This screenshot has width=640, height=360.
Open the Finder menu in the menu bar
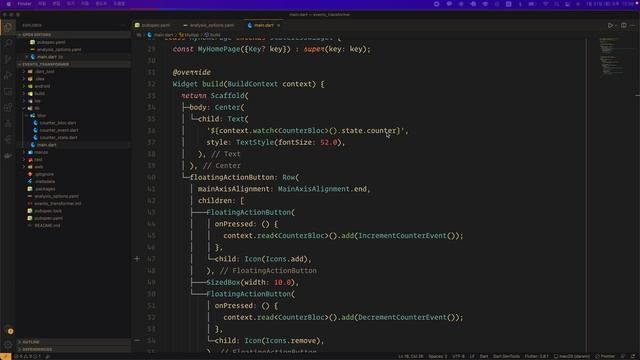coord(24,4)
